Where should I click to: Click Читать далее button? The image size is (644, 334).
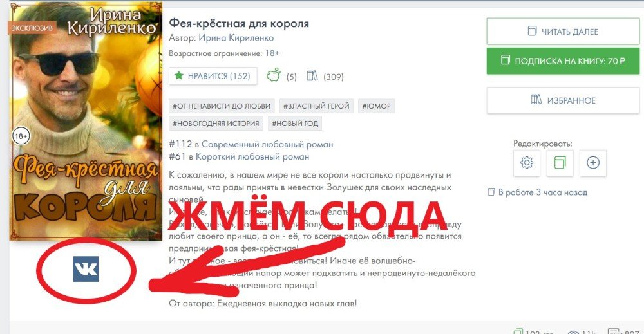(x=563, y=31)
